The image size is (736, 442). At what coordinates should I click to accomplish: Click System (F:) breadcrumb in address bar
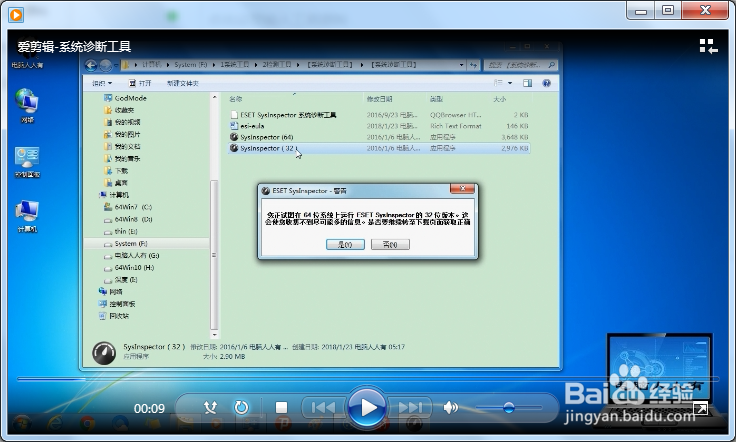[x=191, y=65]
